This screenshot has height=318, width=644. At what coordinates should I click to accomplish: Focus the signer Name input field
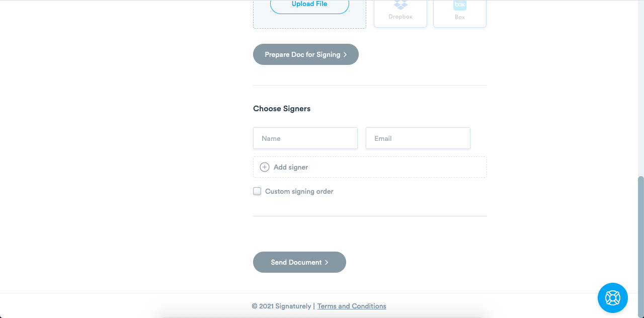pos(305,138)
